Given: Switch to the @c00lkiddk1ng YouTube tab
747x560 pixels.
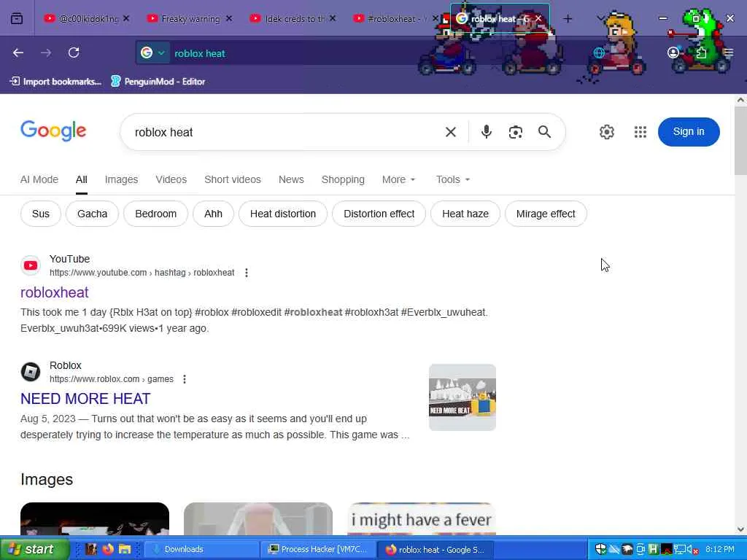Looking at the screenshot, I should pyautogui.click(x=86, y=18).
